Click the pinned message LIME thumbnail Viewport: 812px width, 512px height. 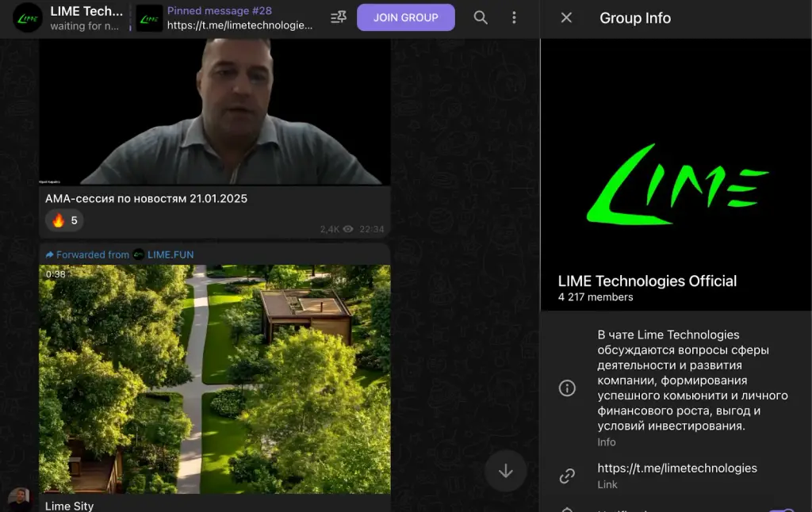[x=149, y=18]
